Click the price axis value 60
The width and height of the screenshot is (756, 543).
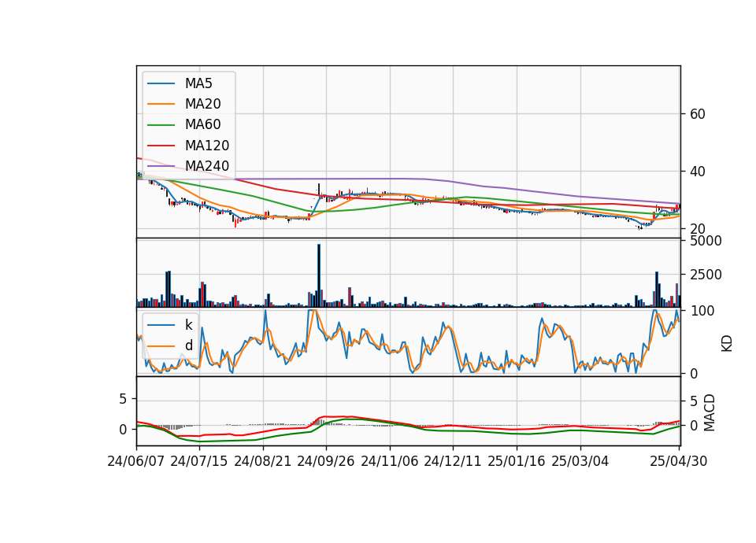pos(698,114)
